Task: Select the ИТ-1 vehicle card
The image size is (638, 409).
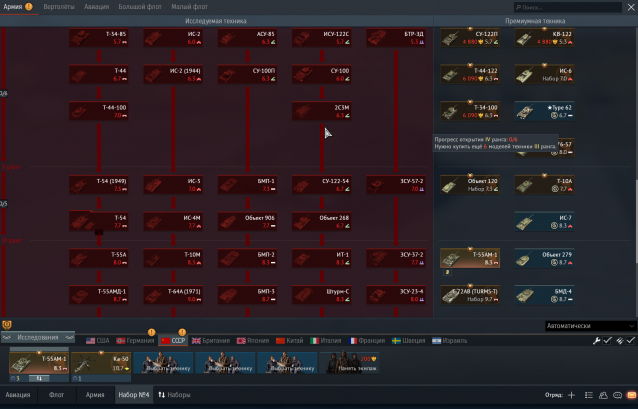Action: [x=321, y=258]
